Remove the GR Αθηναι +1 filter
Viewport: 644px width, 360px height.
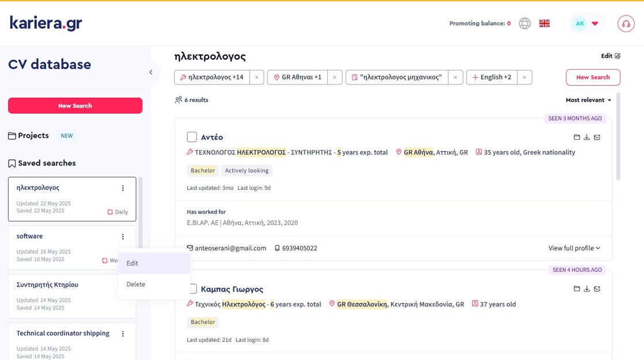(335, 77)
